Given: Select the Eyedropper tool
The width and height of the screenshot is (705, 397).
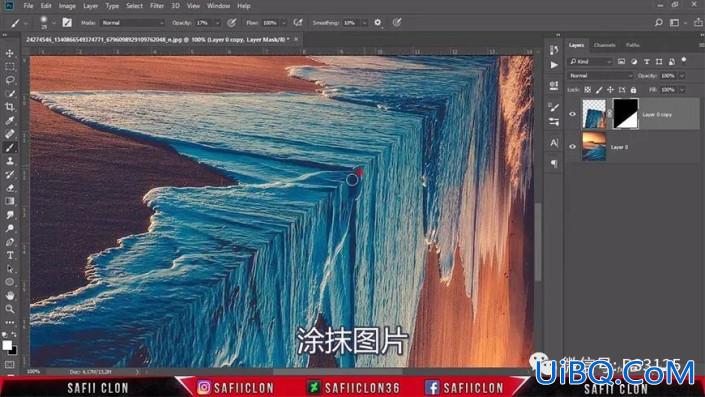Looking at the screenshot, I should [9, 120].
